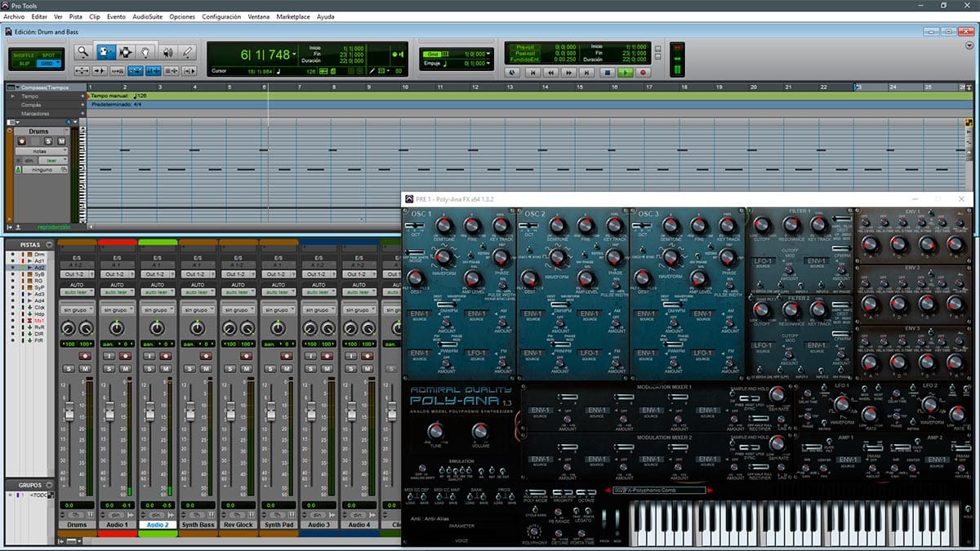This screenshot has width=980, height=551.
Task: Select the Audio 2 channel name
Action: tap(157, 525)
